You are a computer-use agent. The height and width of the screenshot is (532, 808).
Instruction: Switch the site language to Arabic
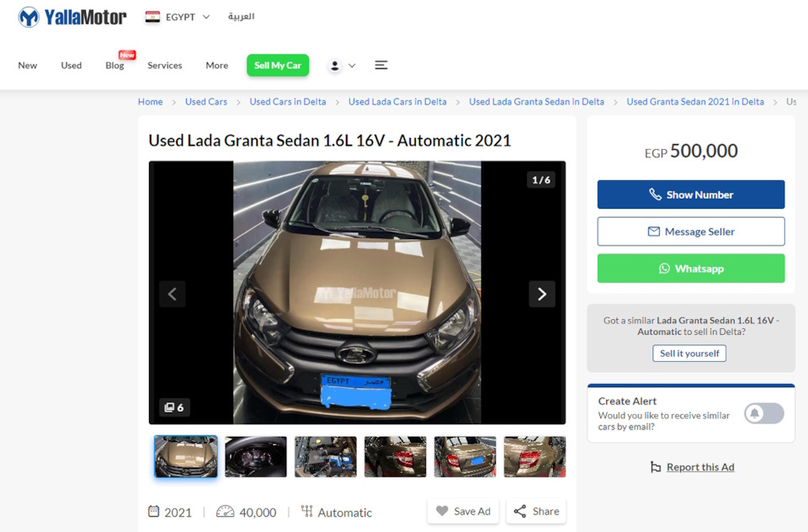[x=242, y=17]
